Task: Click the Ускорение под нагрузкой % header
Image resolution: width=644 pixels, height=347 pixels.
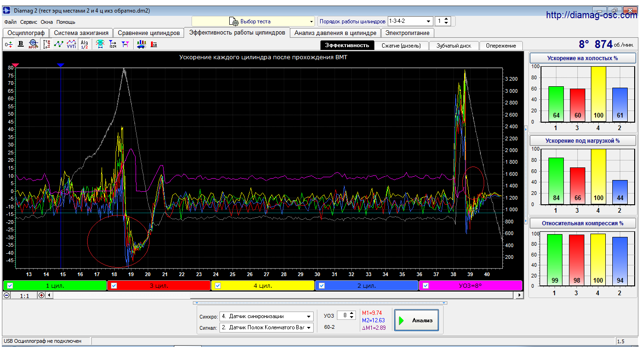Action: pyautogui.click(x=583, y=140)
